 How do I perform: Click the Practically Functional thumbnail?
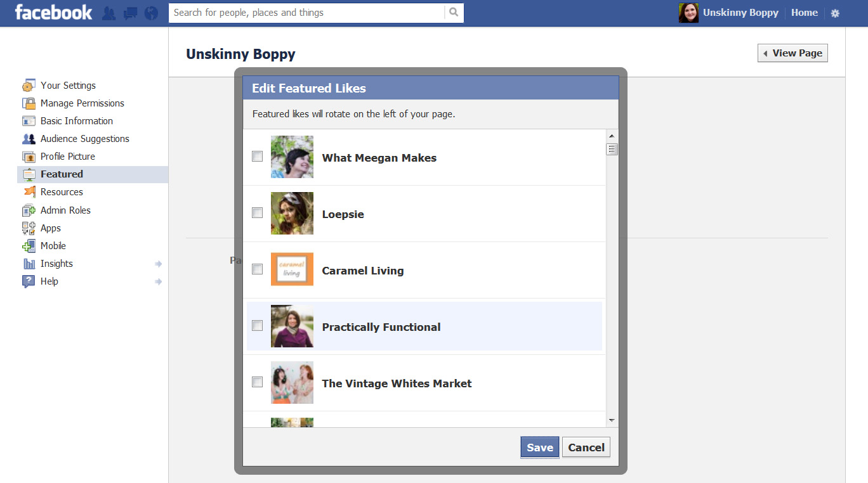(x=292, y=326)
